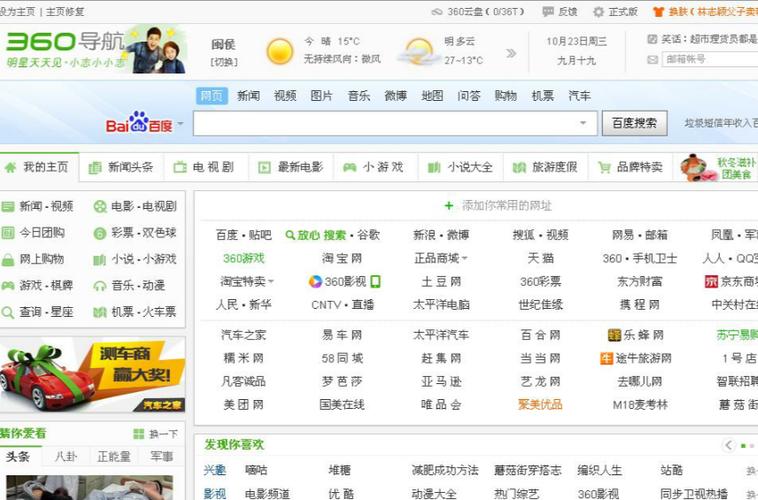
Task: Switch to the 军事 news tab
Action: click(x=161, y=456)
